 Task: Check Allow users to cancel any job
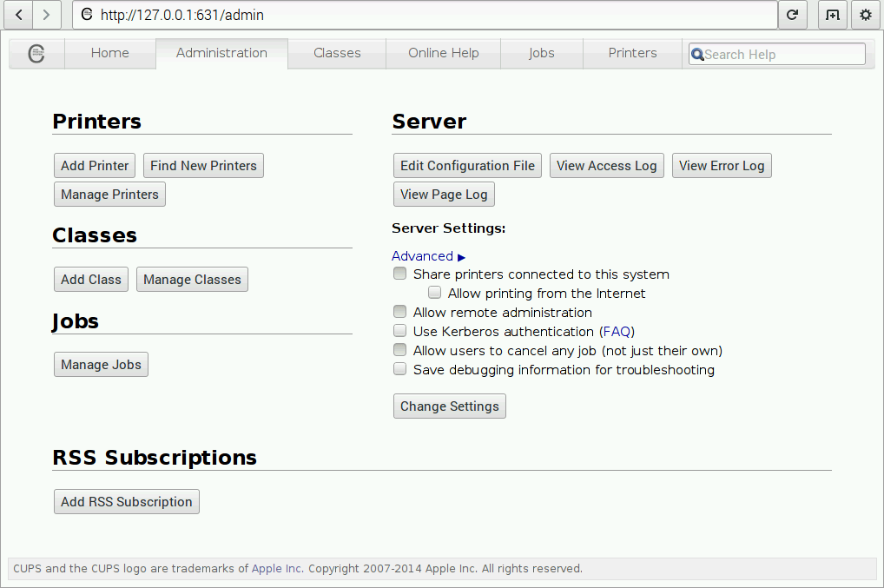(399, 350)
